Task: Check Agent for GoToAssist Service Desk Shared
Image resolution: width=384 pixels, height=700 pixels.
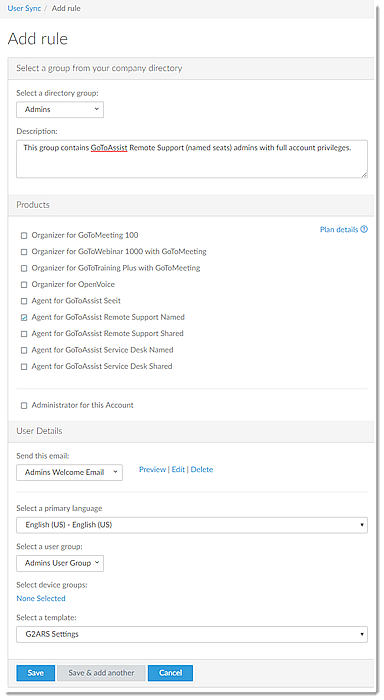Action: (x=24, y=367)
